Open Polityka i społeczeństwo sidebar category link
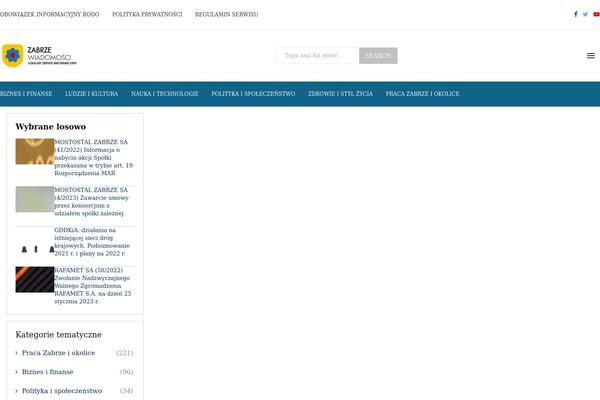This screenshot has width=600, height=400. [62, 391]
